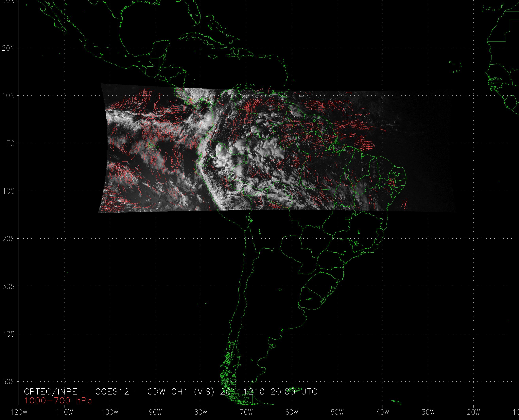The height and width of the screenshot is (420, 519).
Task: Click the 80W longitude axis label
Action: (201, 412)
